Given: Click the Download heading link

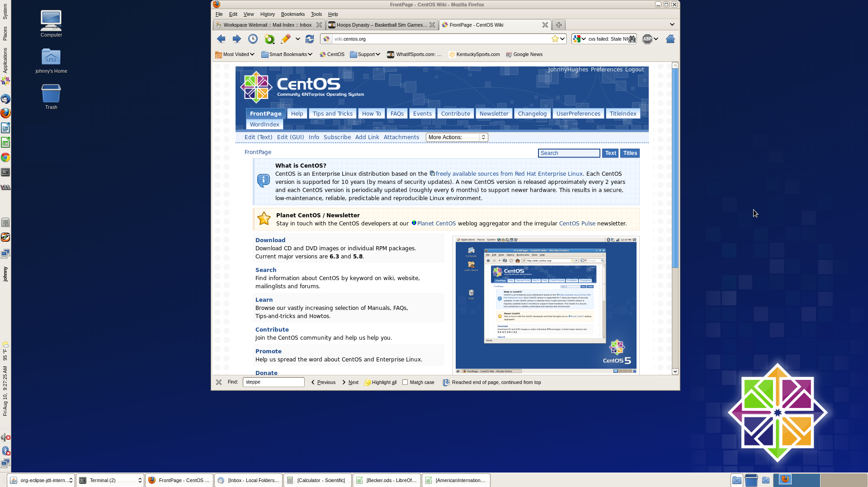Looking at the screenshot, I should pyautogui.click(x=270, y=240).
